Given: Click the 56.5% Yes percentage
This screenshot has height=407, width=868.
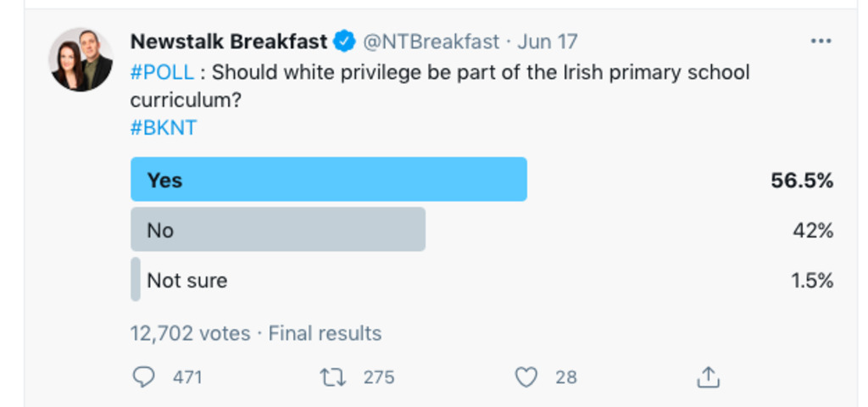Looking at the screenshot, I should [802, 180].
